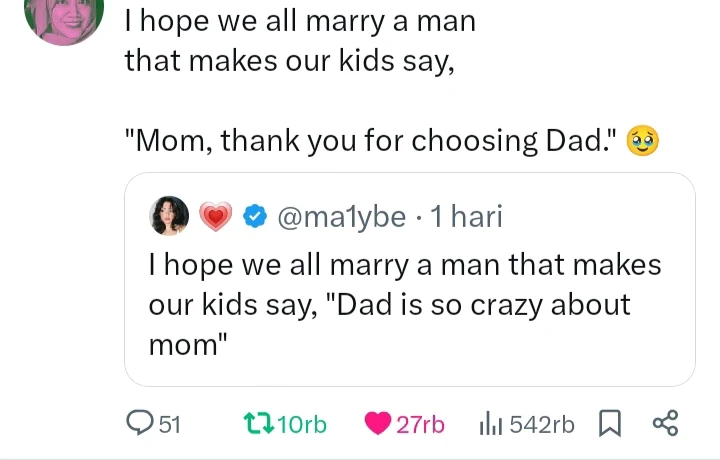Click the pleading face emoji
Image resolution: width=720 pixels, height=460 pixels.
click(641, 142)
